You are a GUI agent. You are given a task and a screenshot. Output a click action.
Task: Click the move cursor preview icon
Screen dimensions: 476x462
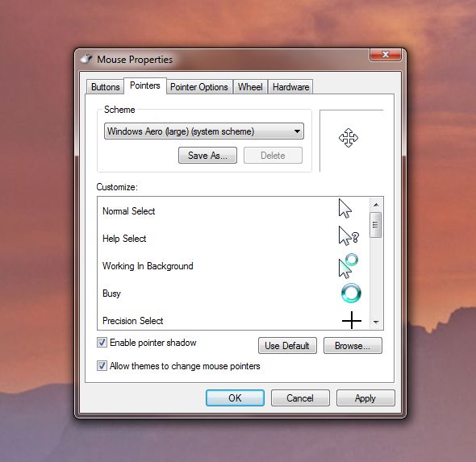(x=349, y=138)
